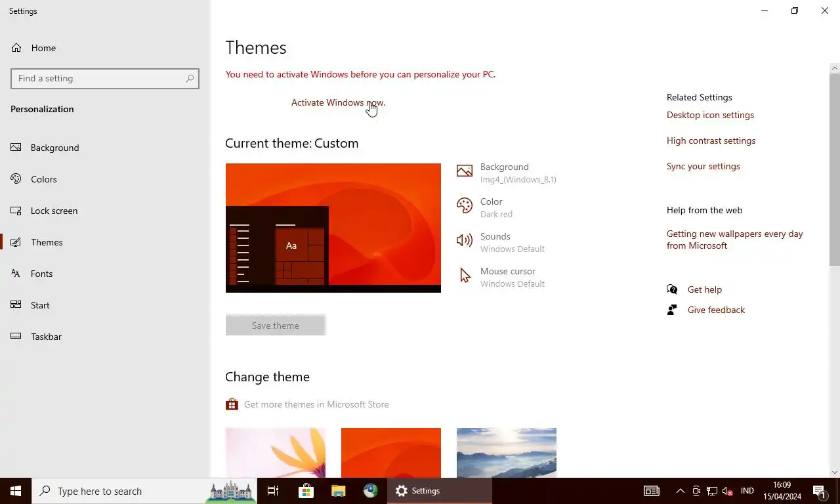Click the taskbar search box
840x504 pixels.
[144, 491]
